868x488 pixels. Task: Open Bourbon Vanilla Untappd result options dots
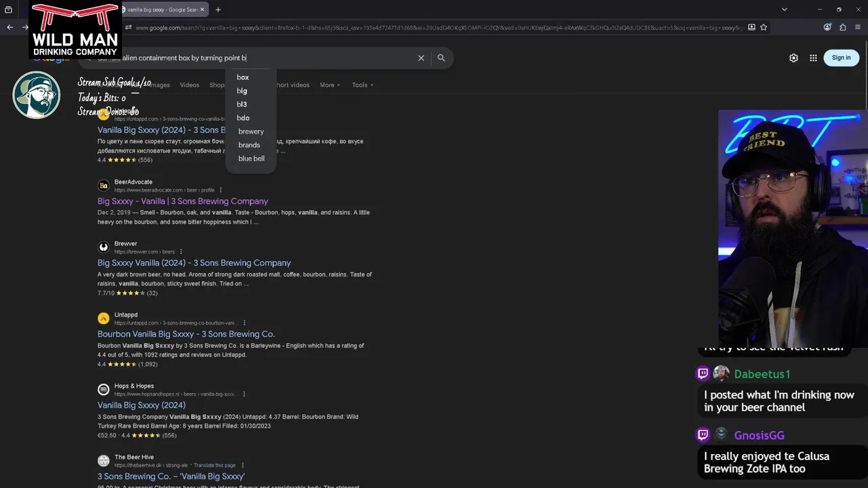(x=244, y=323)
